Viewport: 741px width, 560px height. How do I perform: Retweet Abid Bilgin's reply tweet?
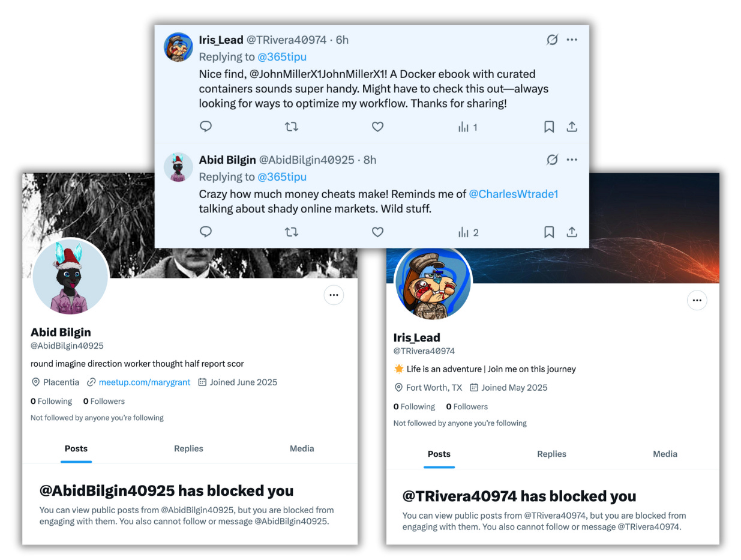291,232
